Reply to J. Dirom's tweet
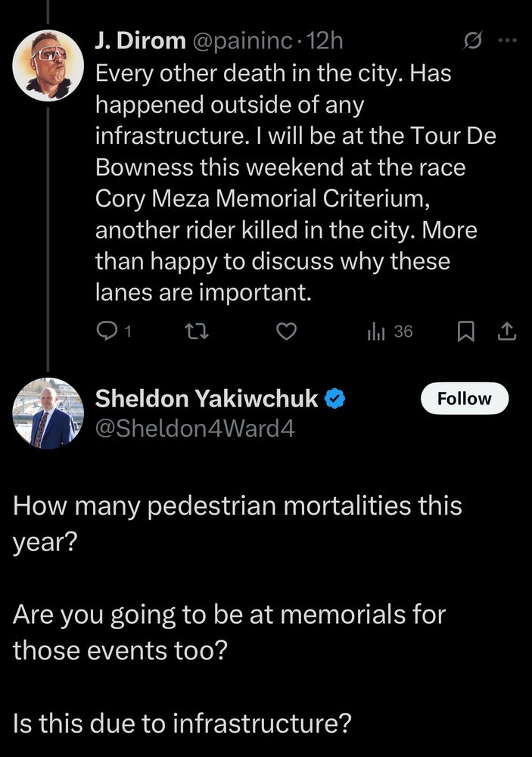 tap(108, 332)
